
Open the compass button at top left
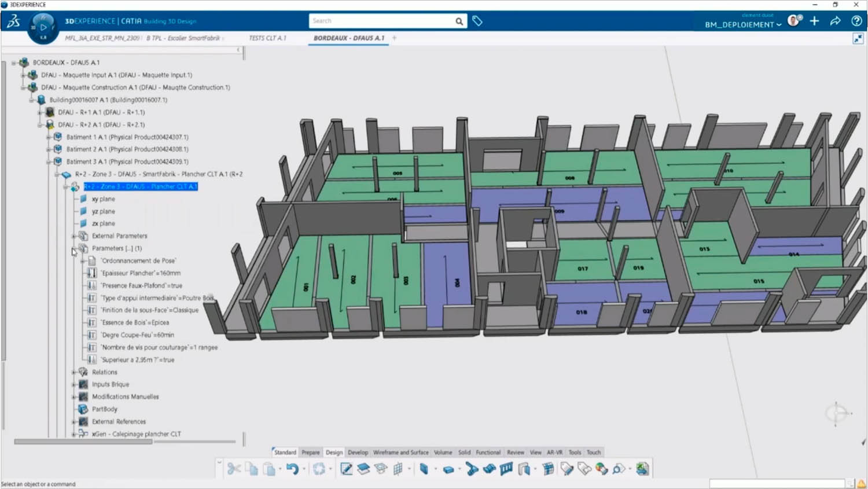click(43, 27)
